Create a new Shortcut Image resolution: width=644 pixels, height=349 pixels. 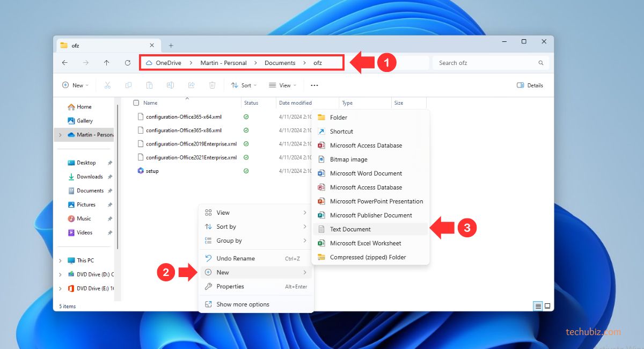point(370,132)
